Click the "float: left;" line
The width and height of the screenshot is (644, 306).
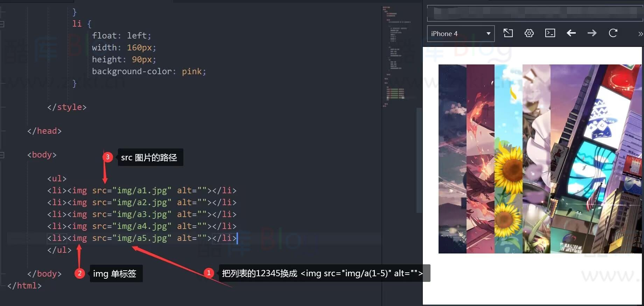(121, 36)
